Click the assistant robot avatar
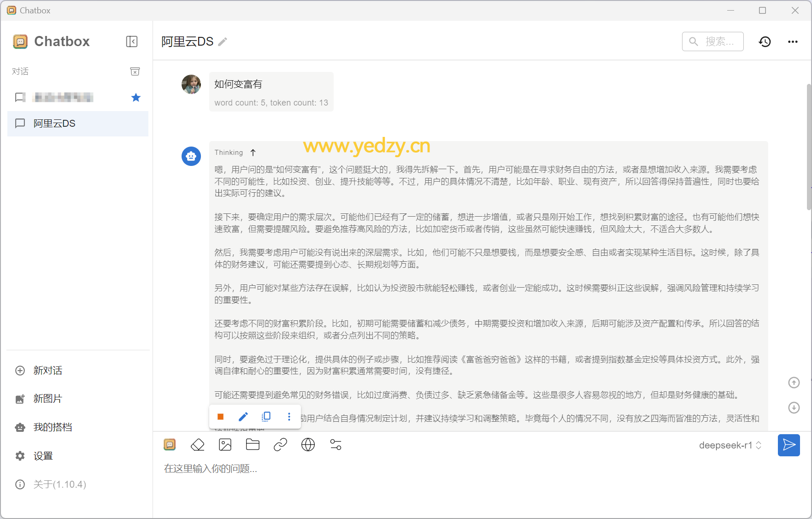The width and height of the screenshot is (812, 519). tap(191, 156)
